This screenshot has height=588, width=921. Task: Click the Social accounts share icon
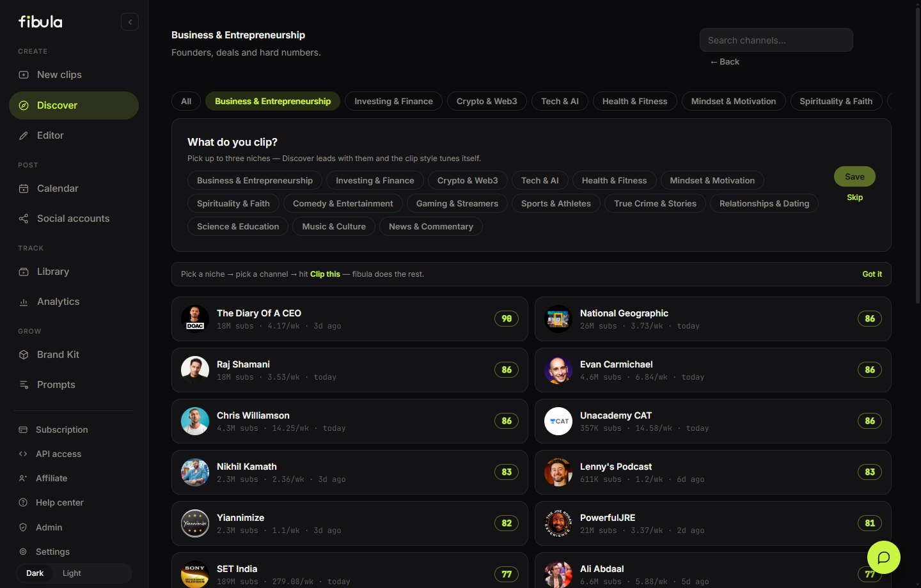tap(24, 219)
